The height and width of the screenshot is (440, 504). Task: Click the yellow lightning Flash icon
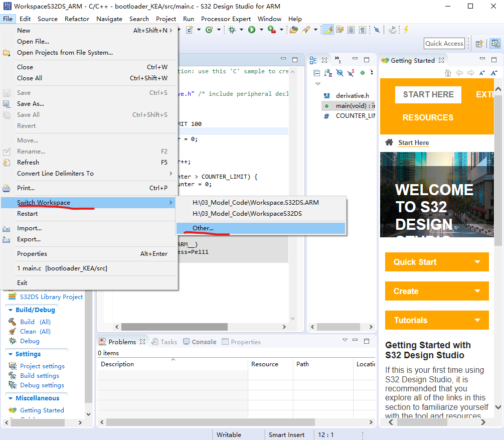(x=406, y=30)
